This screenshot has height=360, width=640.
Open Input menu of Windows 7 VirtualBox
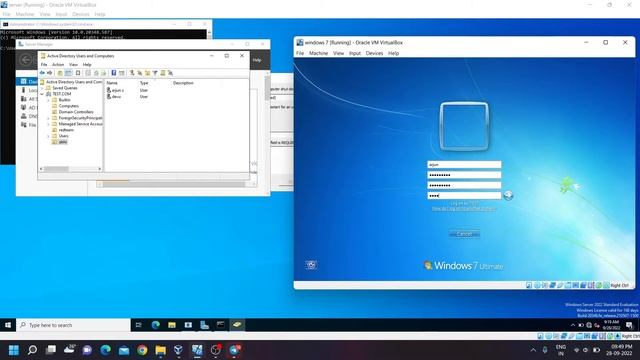click(x=355, y=53)
